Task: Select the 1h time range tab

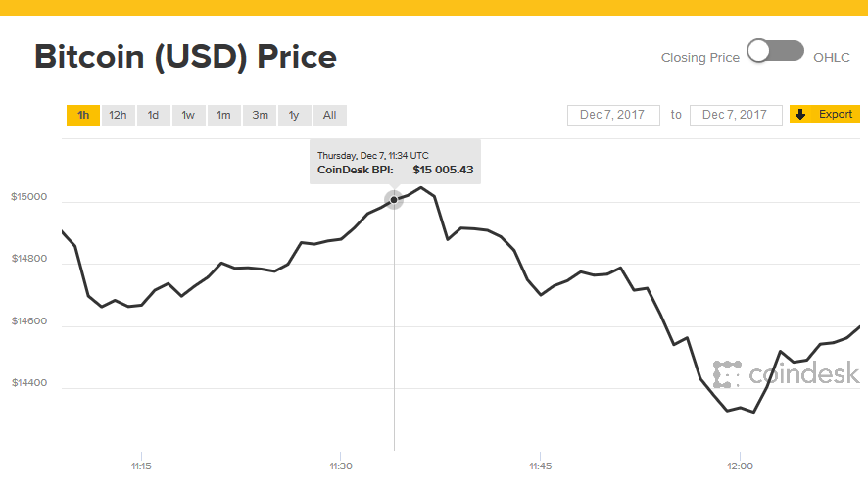Action: tap(83, 116)
